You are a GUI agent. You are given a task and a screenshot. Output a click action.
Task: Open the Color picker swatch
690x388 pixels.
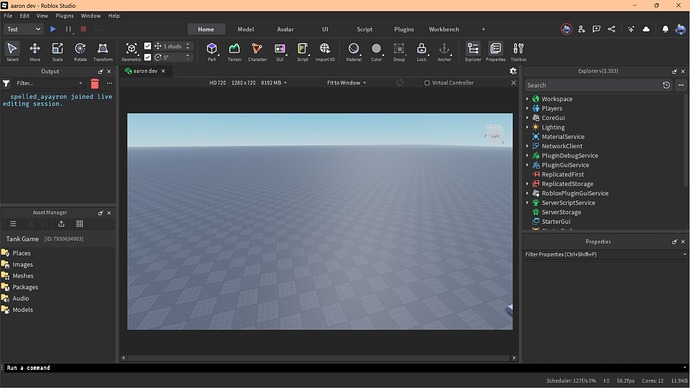pos(376,51)
